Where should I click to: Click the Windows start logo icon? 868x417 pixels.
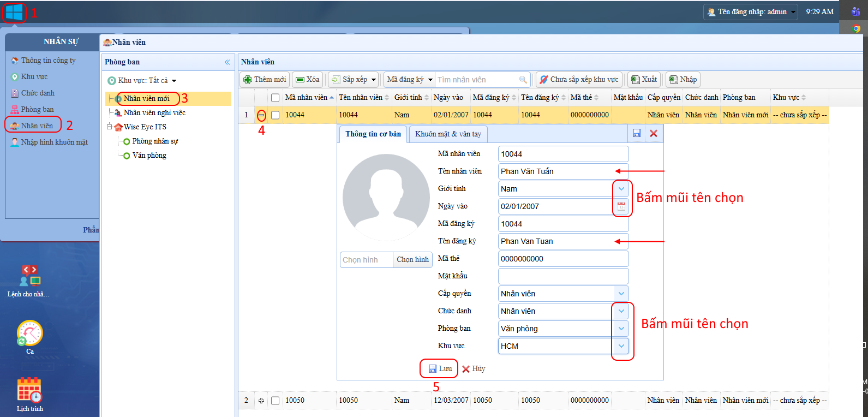tap(14, 12)
